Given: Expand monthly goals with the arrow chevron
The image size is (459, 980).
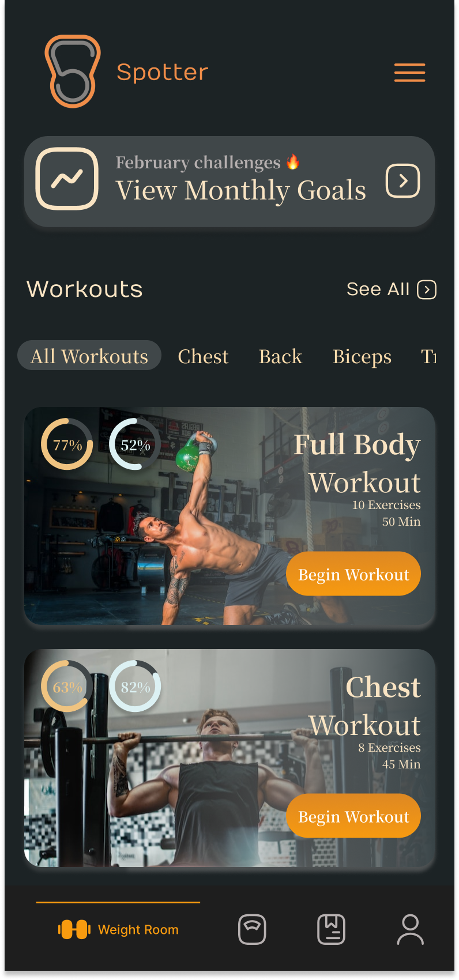Looking at the screenshot, I should (402, 180).
